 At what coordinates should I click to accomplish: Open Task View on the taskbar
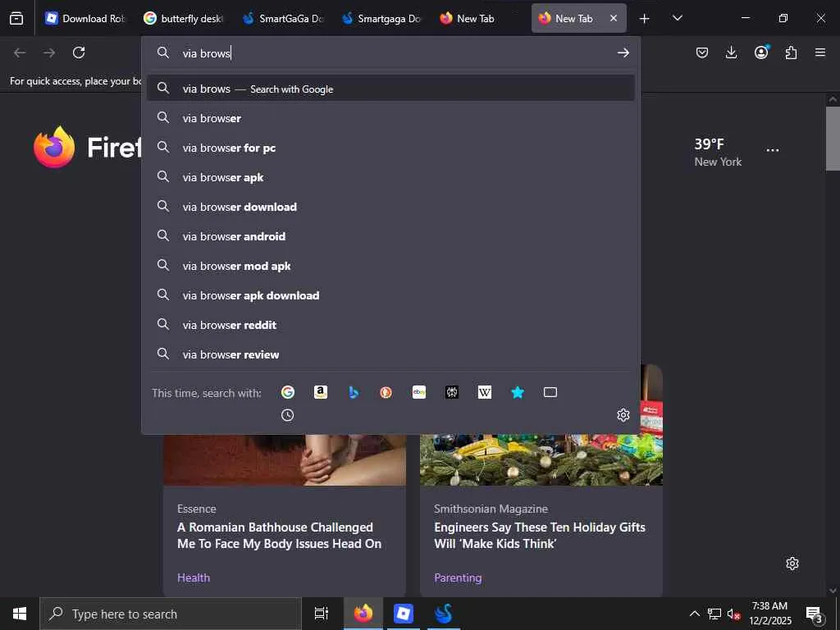tap(321, 614)
